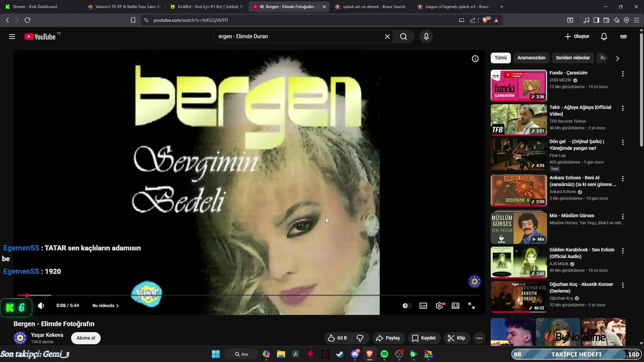The width and height of the screenshot is (644, 362).
Task: Open Brave Wallet icon
Action: [x=606, y=20]
